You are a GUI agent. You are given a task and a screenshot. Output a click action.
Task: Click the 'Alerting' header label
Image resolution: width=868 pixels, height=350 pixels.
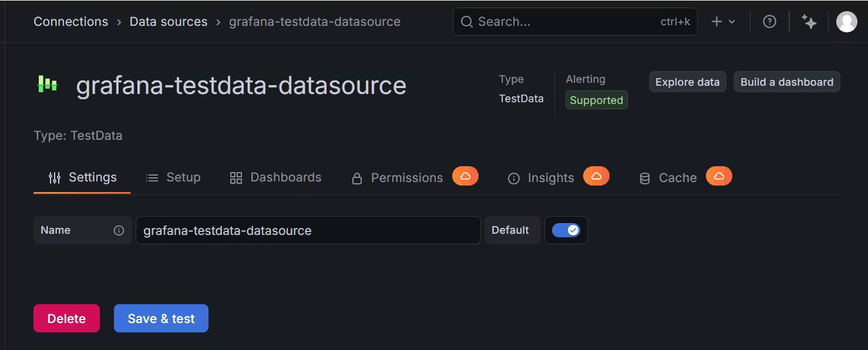click(586, 79)
